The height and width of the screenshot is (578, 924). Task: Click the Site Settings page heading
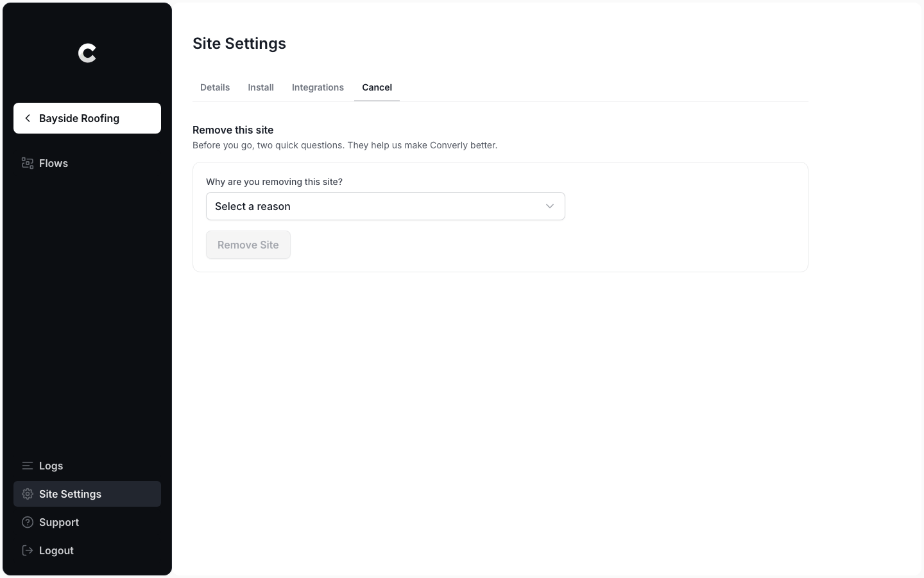(x=239, y=44)
